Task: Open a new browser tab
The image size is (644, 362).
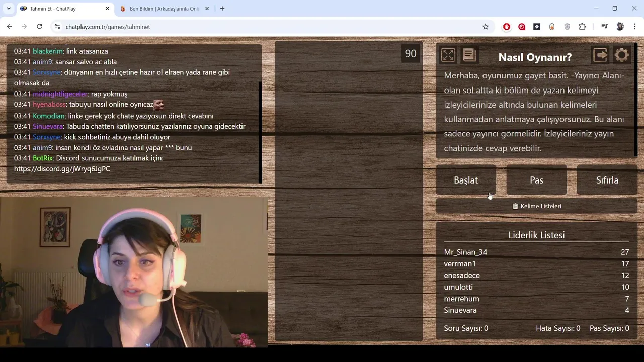Action: [x=222, y=9]
